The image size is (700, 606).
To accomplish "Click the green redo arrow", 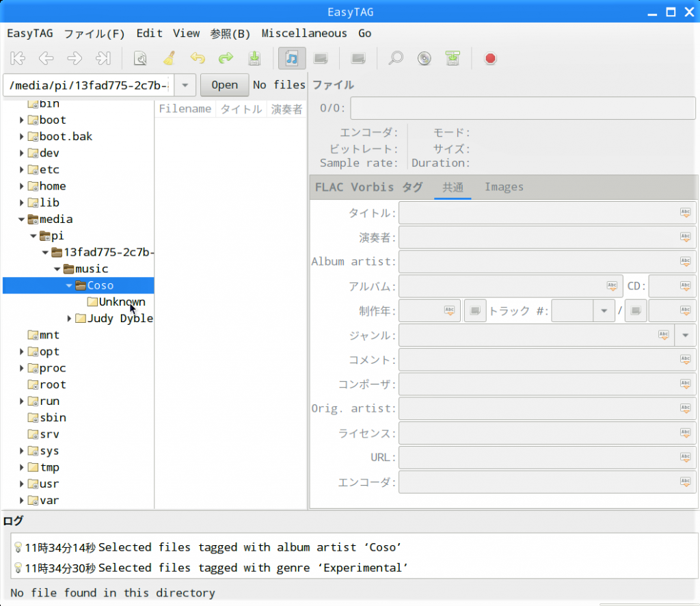I will coord(226,58).
